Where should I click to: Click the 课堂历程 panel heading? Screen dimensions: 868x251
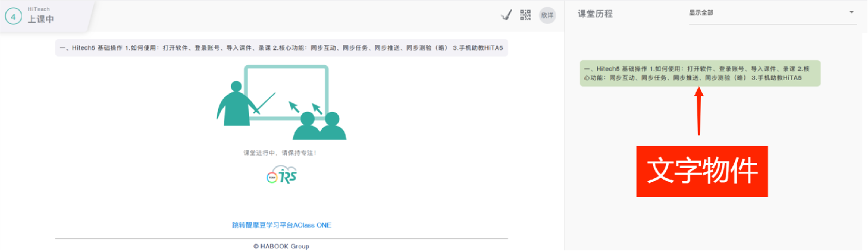coord(595,14)
